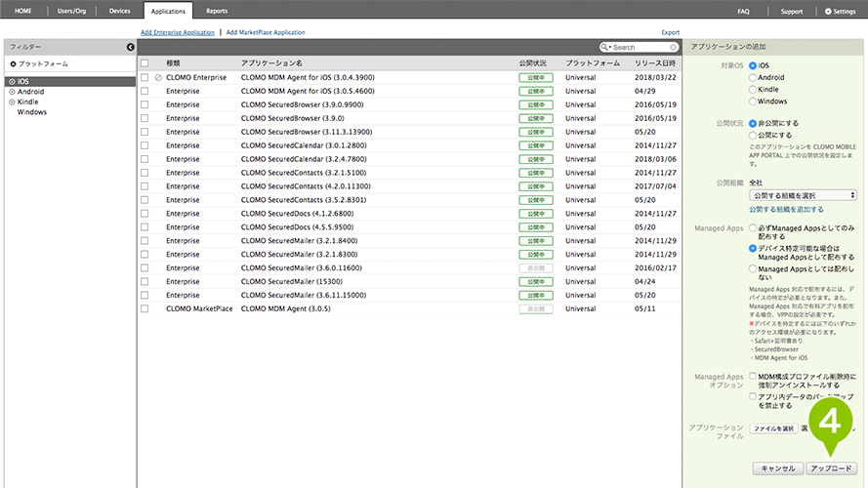
Task: Expand the iOS platform tree node
Action: (12, 81)
